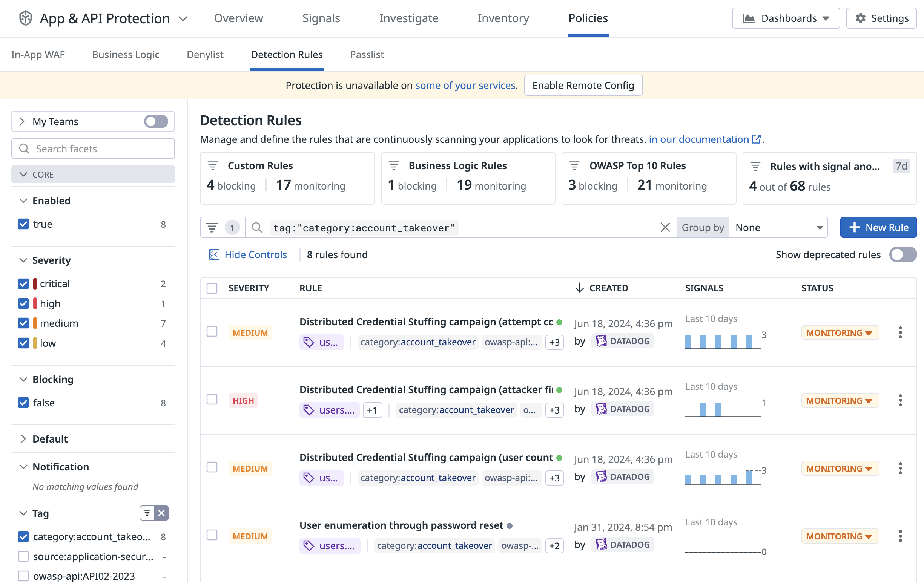The width and height of the screenshot is (924, 582).
Task: Click the filter icon in search bar
Action: [x=212, y=227]
